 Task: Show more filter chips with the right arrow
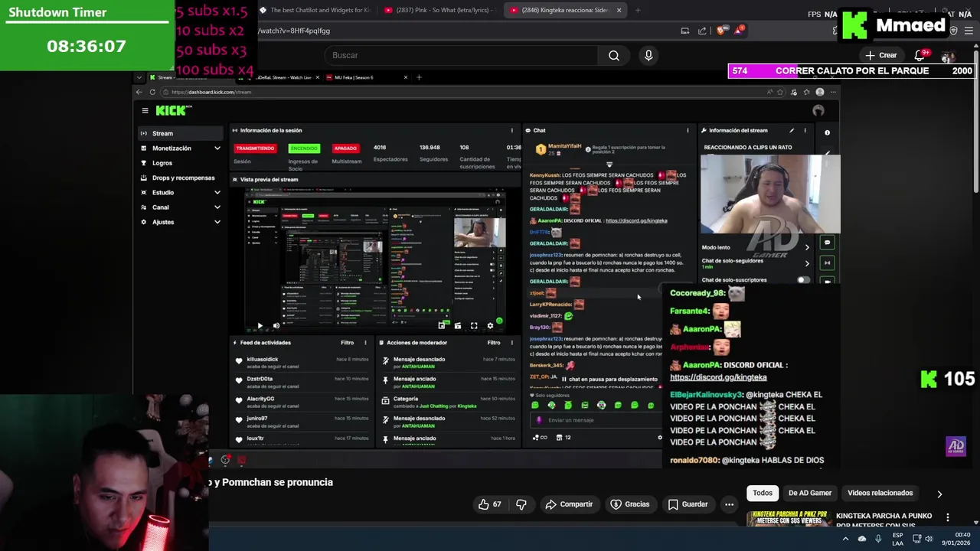(x=939, y=494)
